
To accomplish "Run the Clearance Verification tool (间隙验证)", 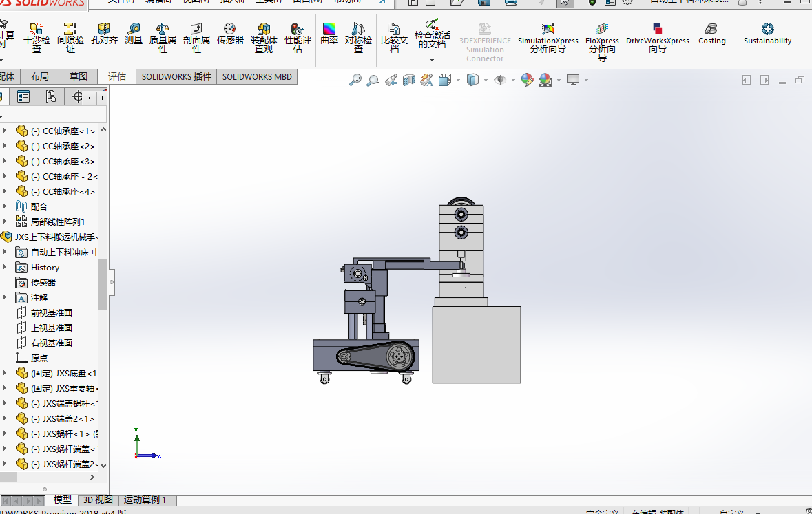I will coord(70,37).
